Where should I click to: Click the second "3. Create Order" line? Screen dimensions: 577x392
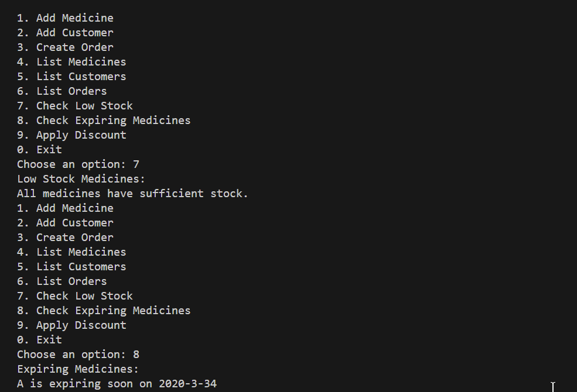(65, 238)
